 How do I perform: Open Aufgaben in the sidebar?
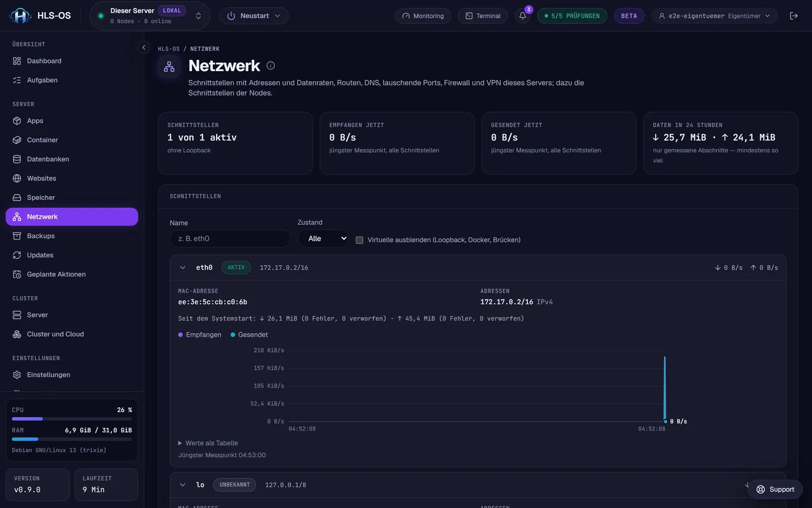(72, 80)
